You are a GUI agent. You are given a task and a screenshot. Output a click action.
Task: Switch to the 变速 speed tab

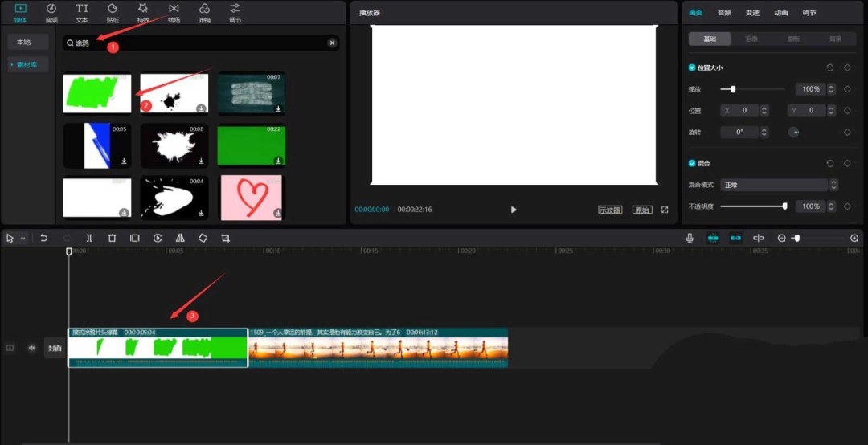tap(752, 13)
